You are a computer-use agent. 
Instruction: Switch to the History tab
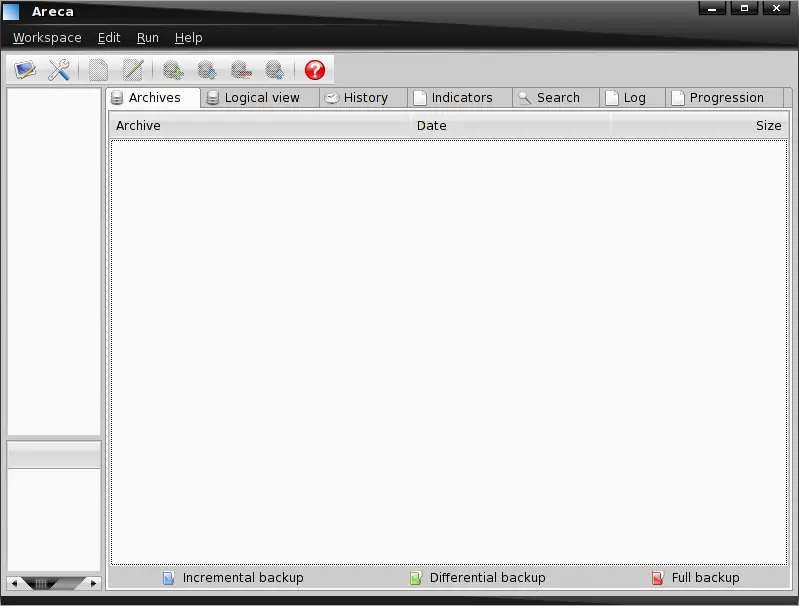pyautogui.click(x=364, y=98)
